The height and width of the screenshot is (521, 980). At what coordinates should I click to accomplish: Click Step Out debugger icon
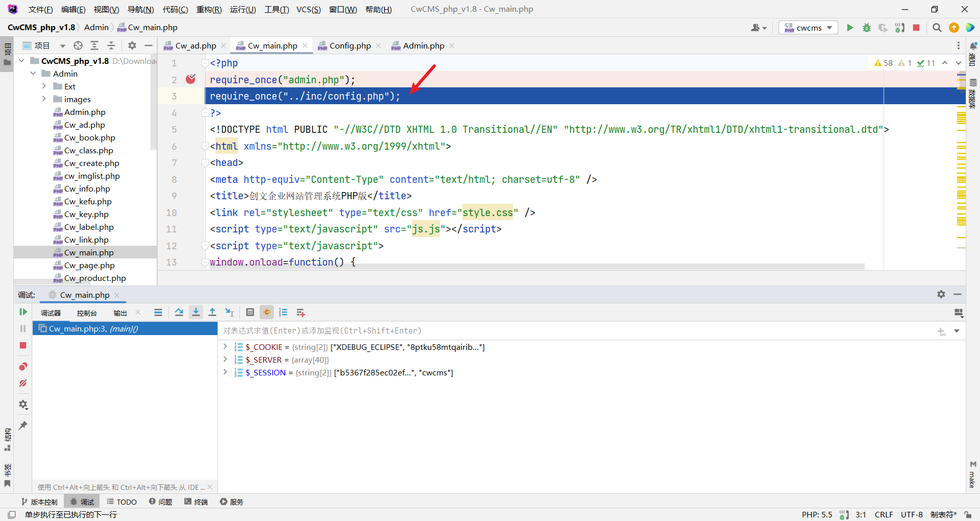pyautogui.click(x=212, y=313)
